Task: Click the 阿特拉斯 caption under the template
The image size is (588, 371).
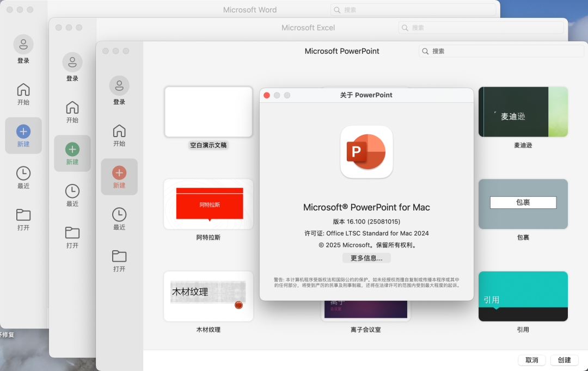Action: point(209,238)
